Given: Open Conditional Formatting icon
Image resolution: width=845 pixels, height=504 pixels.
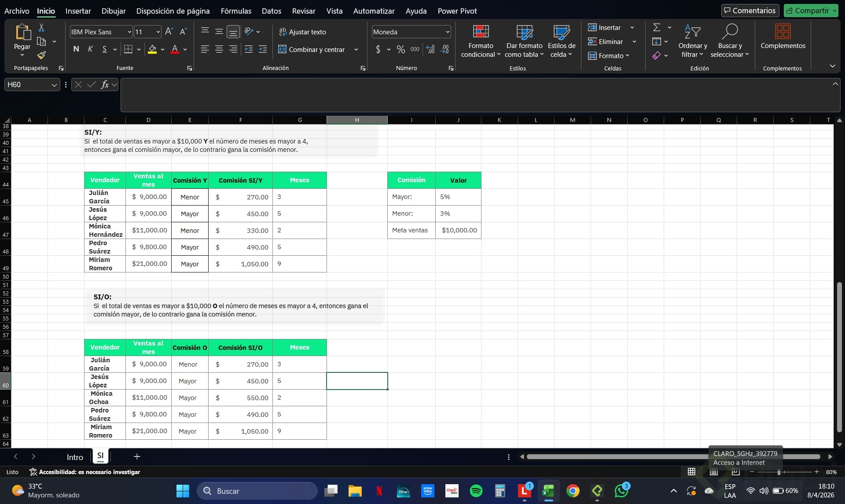Looking at the screenshot, I should coord(481,32).
